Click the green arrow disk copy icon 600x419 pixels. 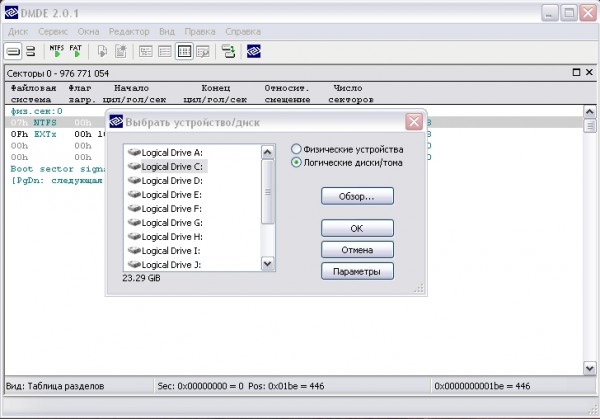[228, 51]
